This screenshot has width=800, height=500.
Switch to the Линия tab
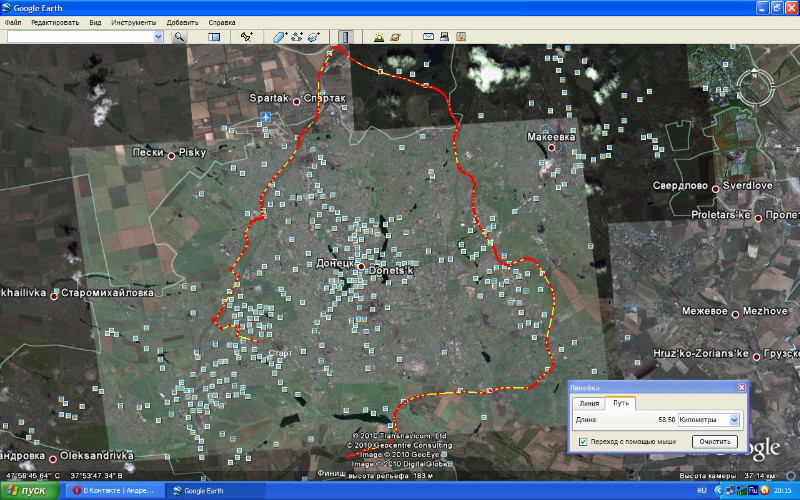pos(590,403)
